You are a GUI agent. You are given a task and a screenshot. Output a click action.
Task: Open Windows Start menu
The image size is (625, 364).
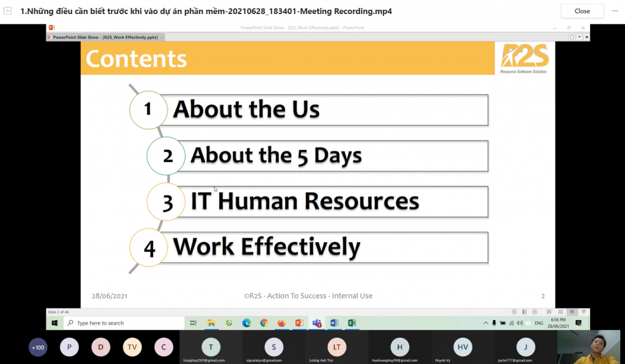54,323
